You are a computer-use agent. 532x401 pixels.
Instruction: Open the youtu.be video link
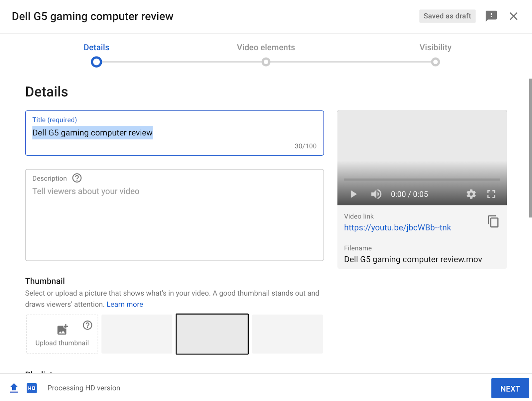[x=397, y=227]
